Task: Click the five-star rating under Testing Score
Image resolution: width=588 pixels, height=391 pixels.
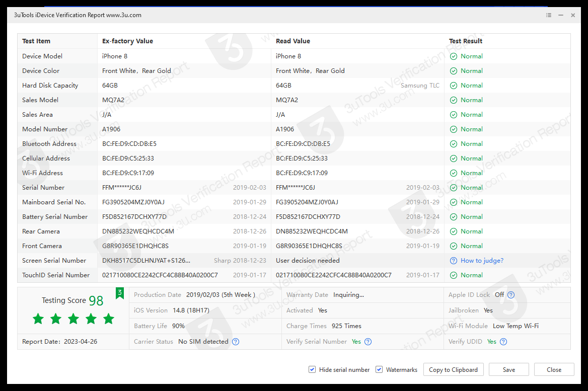Action: [x=73, y=319]
